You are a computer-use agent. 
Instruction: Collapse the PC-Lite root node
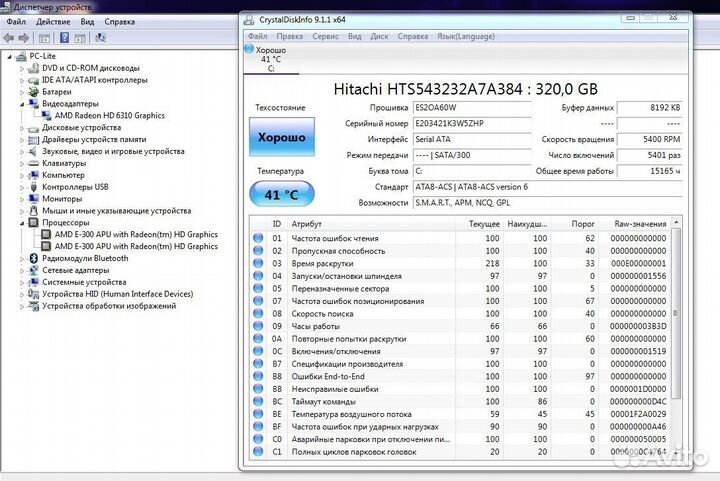[10, 57]
